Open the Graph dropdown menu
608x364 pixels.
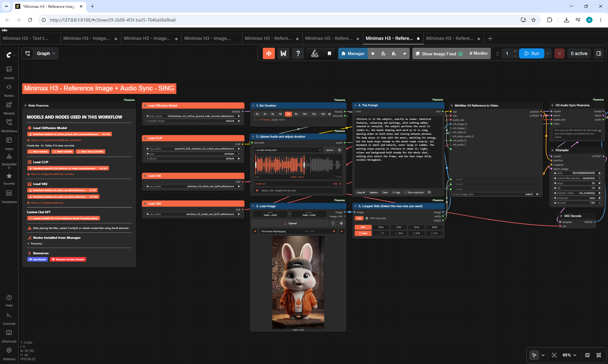pos(40,53)
